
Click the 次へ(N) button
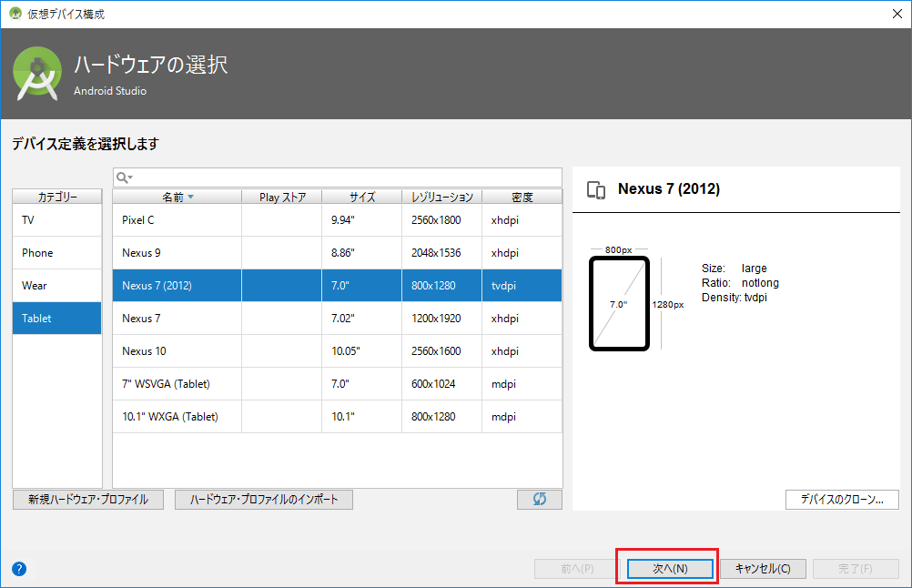(670, 569)
